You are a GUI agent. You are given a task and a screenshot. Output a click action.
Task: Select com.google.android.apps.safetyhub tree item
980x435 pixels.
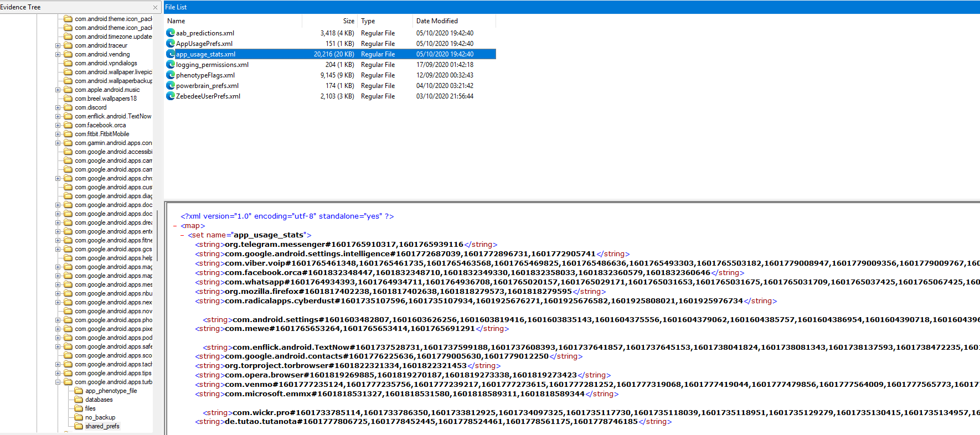[114, 346]
